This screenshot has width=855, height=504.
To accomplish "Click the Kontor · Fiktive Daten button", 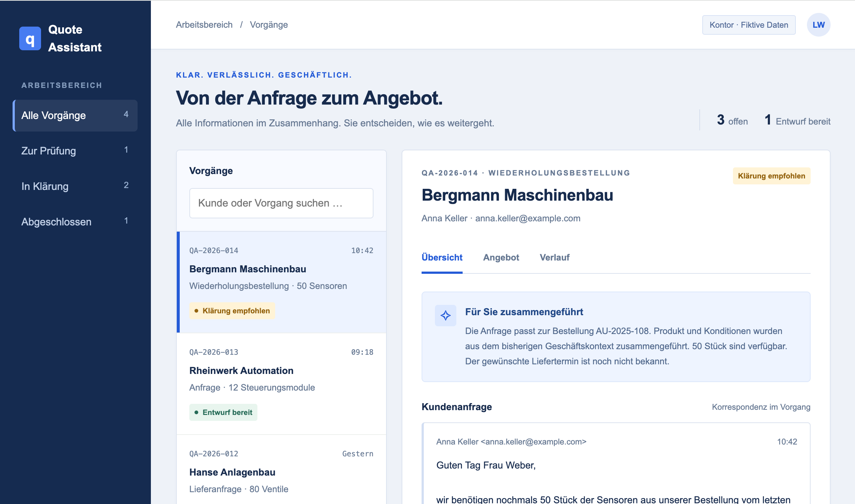I will [x=749, y=25].
